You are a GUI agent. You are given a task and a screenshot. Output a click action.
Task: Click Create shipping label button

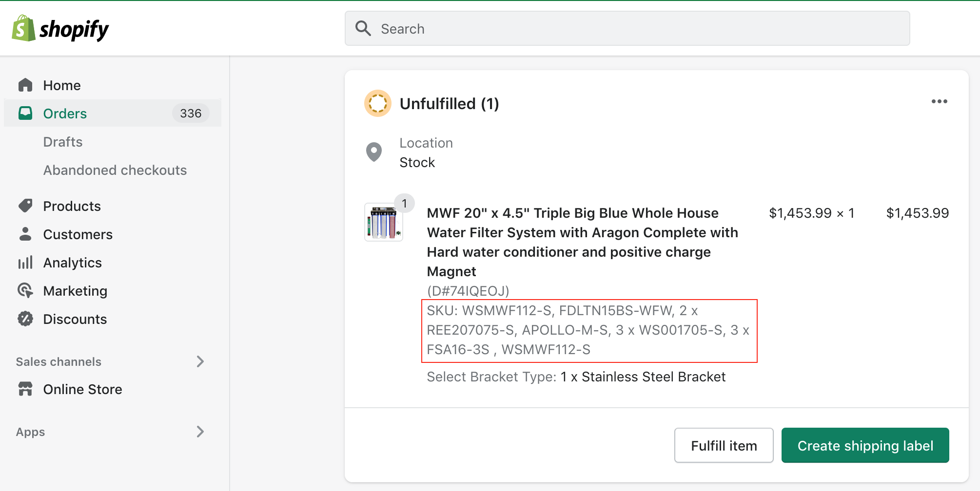point(865,445)
